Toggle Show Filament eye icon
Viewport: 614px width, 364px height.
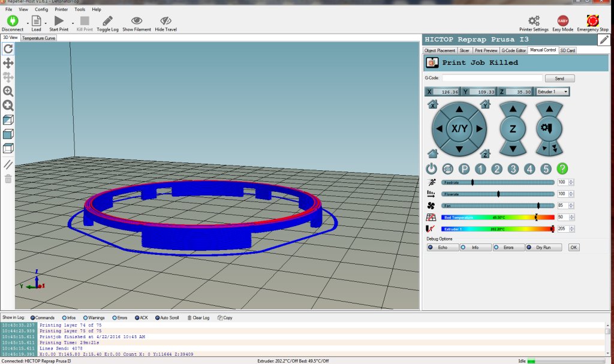(137, 21)
